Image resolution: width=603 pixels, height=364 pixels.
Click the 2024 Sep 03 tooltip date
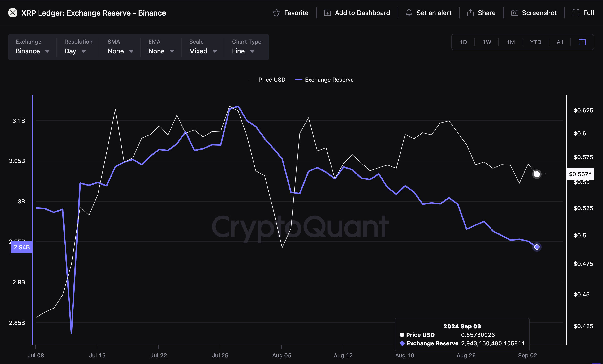(x=462, y=326)
